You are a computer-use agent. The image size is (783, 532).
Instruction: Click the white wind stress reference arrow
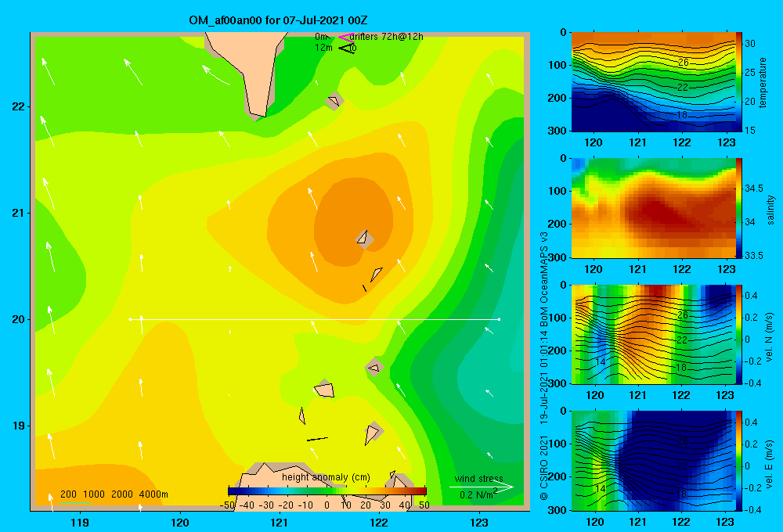click(481, 487)
